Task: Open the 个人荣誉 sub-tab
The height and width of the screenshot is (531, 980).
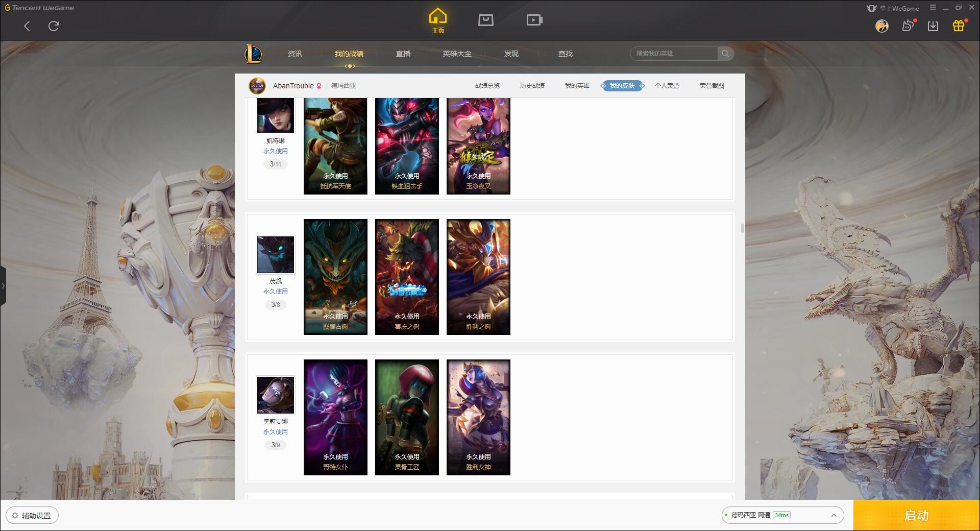Action: [x=667, y=86]
